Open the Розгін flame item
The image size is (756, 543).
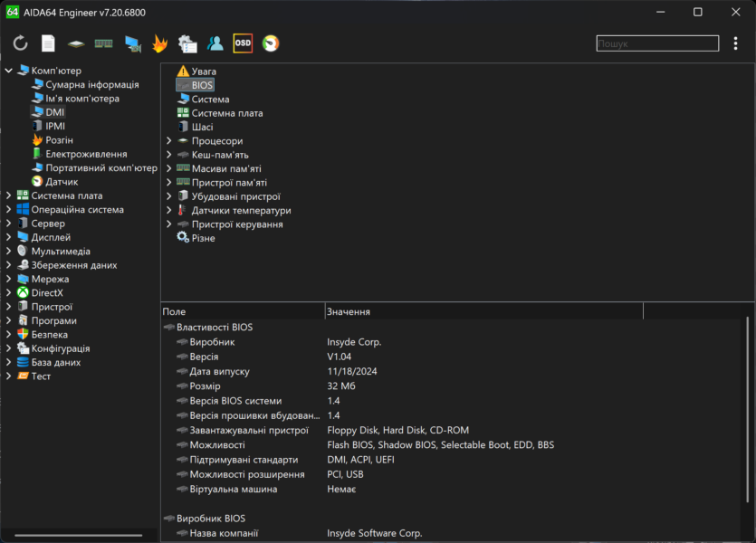tap(53, 140)
